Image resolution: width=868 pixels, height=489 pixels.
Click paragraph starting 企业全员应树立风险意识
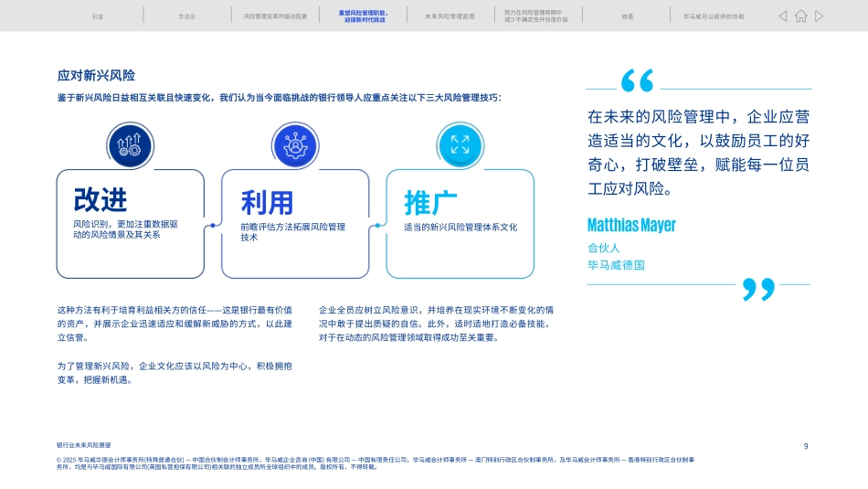click(436, 324)
